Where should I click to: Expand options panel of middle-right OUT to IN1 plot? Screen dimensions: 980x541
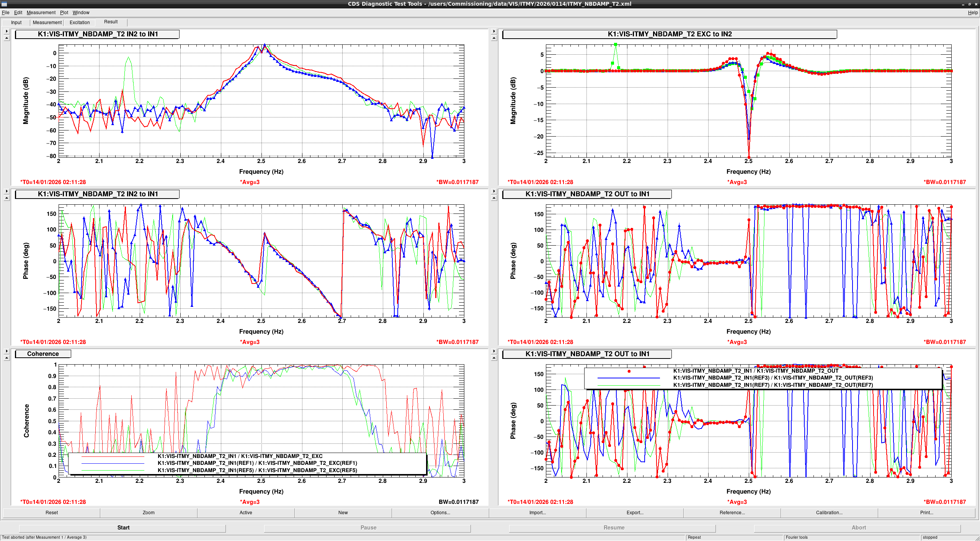[x=494, y=191]
